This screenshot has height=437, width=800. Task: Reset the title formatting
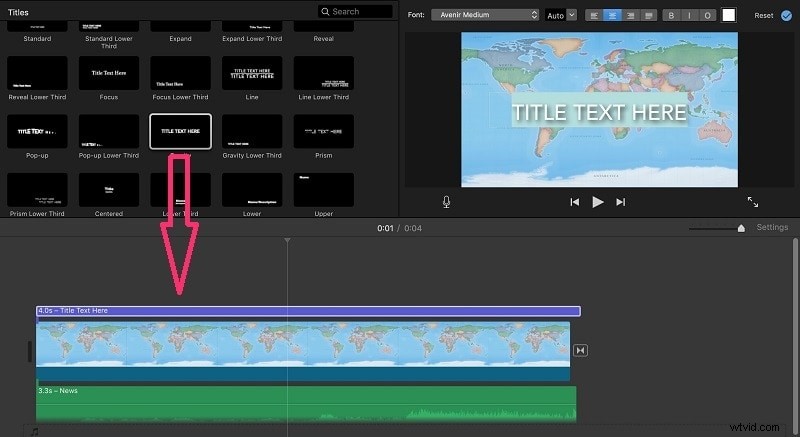764,15
